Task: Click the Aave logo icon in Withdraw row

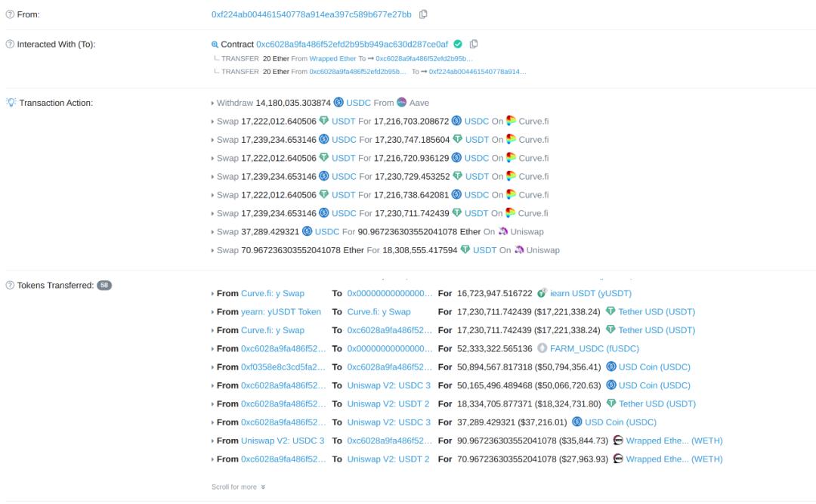Action: (402, 102)
